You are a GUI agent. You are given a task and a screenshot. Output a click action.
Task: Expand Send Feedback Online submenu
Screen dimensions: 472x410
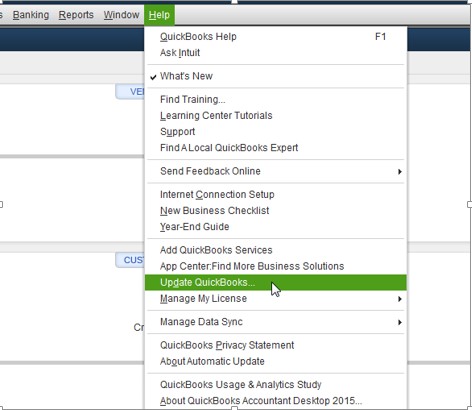click(276, 171)
